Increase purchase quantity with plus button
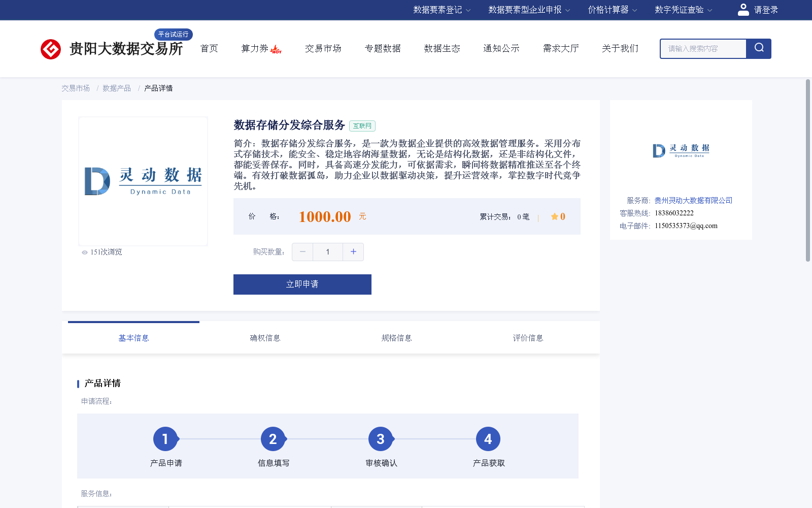 pyautogui.click(x=353, y=252)
